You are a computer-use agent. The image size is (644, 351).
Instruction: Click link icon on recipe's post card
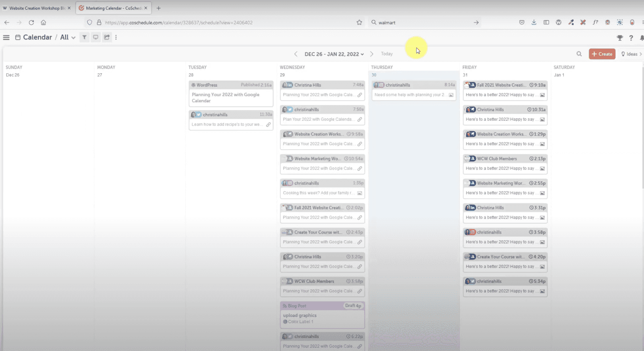pos(268,124)
